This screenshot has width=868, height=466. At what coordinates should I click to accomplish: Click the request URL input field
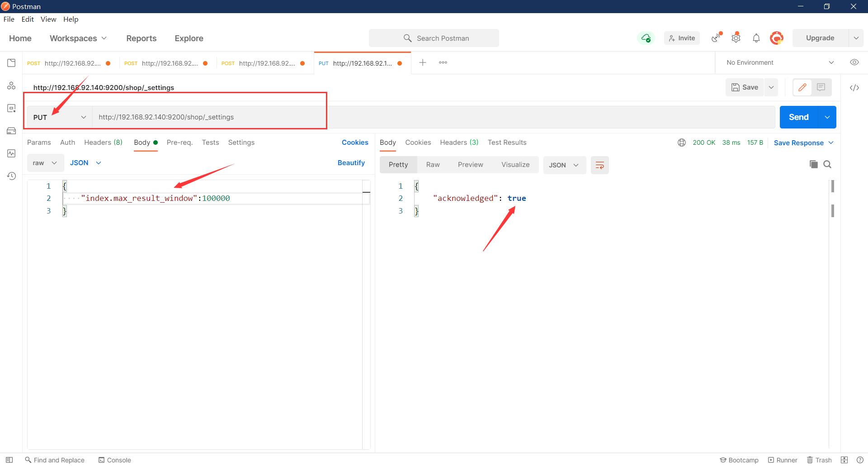pyautogui.click(x=434, y=117)
